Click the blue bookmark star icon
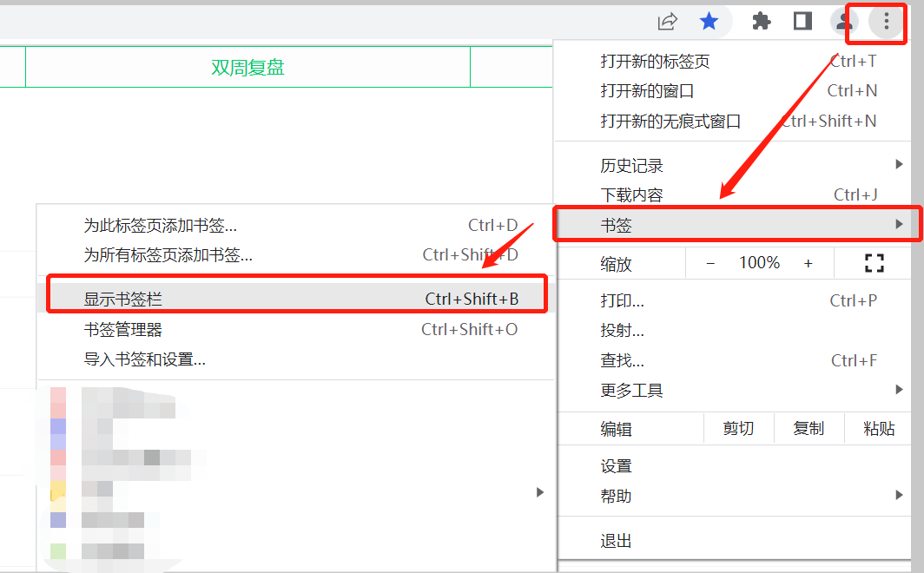 tap(709, 22)
